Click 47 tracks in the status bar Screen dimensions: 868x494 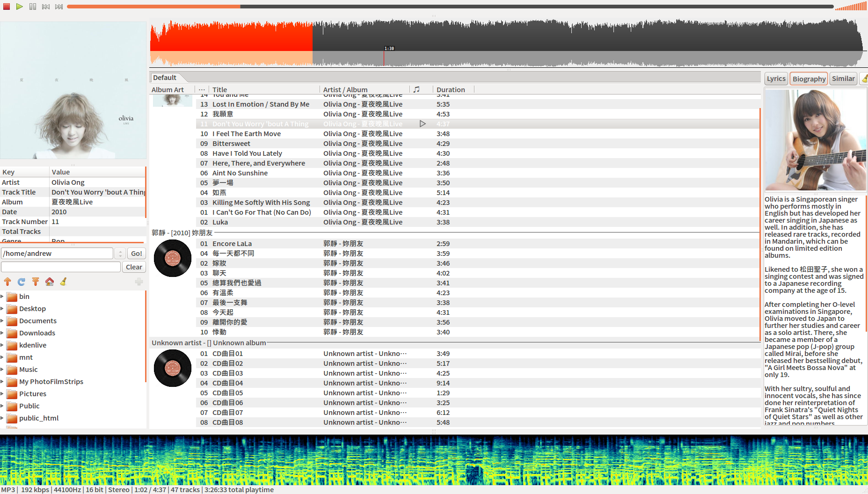click(185, 490)
